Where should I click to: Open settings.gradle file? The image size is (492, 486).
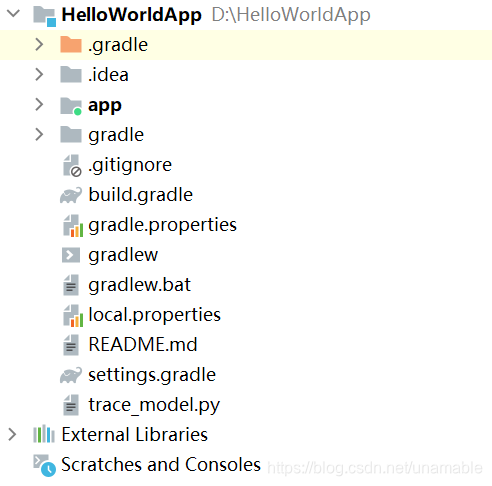[152, 375]
